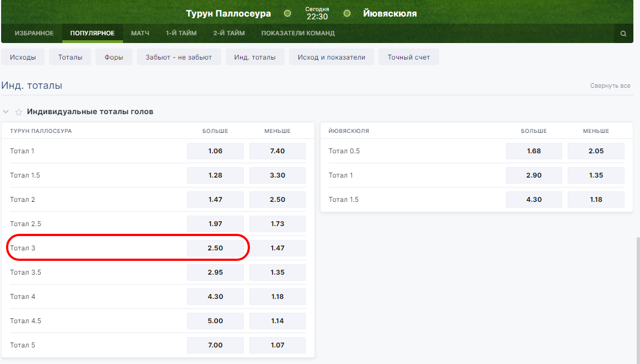Click the Тоталы filter button
The height and width of the screenshot is (364, 640).
(70, 57)
